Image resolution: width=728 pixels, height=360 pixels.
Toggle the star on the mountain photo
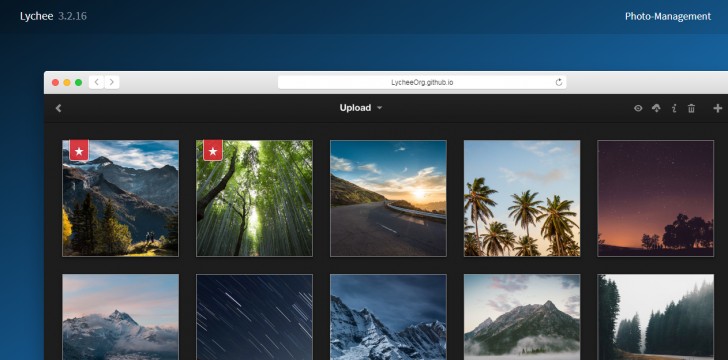coord(79,151)
